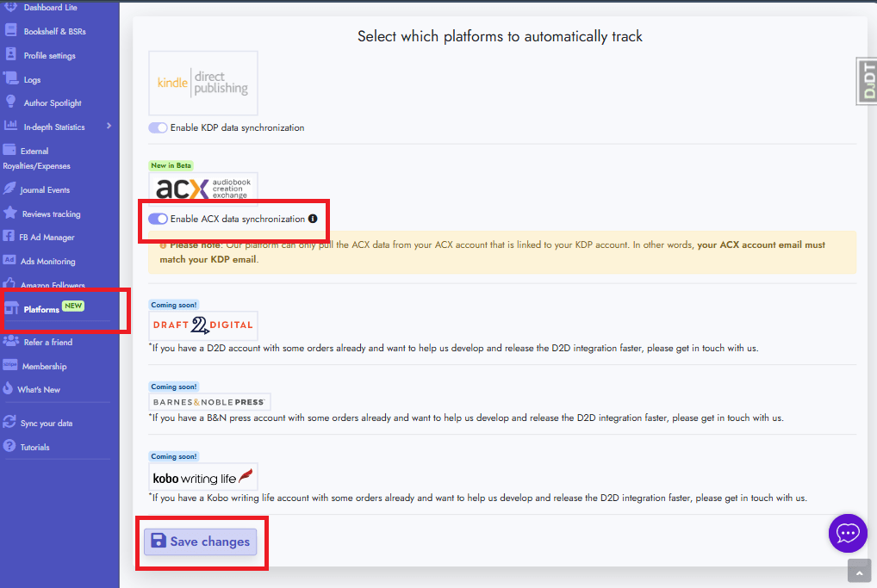Click the scroll-to-top arrow button
Viewport: 877px width, 588px height.
859,572
